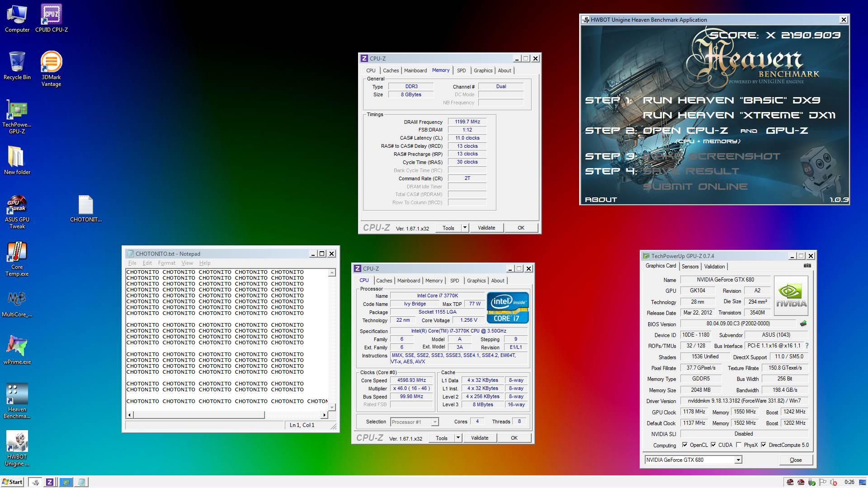Open the NVIDIA GeForce GTX 680 dropdown
The image size is (868, 488).
click(x=738, y=460)
